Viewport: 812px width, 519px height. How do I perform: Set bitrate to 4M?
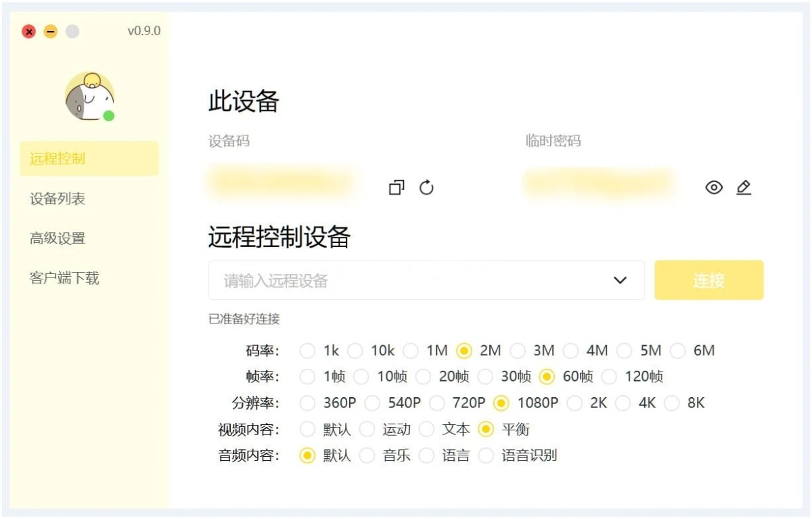[572, 351]
